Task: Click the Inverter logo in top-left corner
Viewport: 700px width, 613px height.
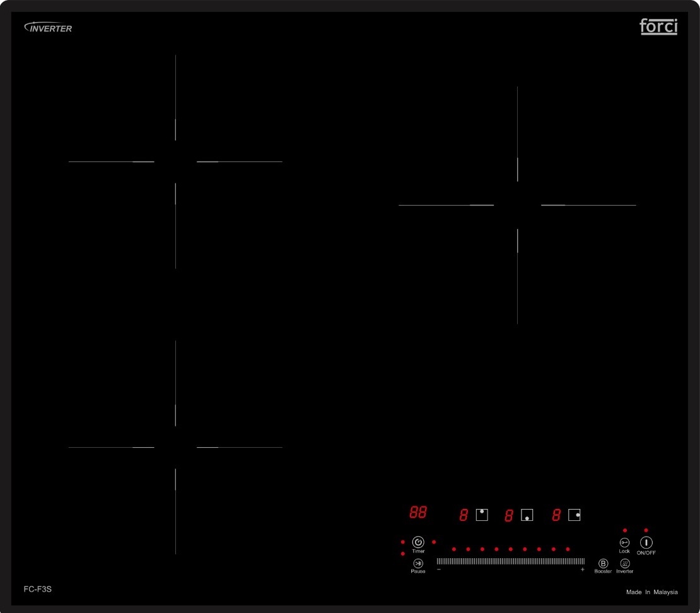Action: tap(48, 28)
